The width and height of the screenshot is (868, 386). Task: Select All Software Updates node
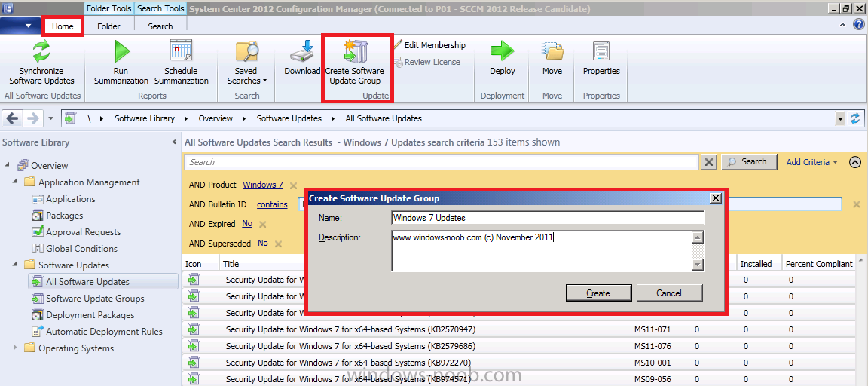pos(87,282)
